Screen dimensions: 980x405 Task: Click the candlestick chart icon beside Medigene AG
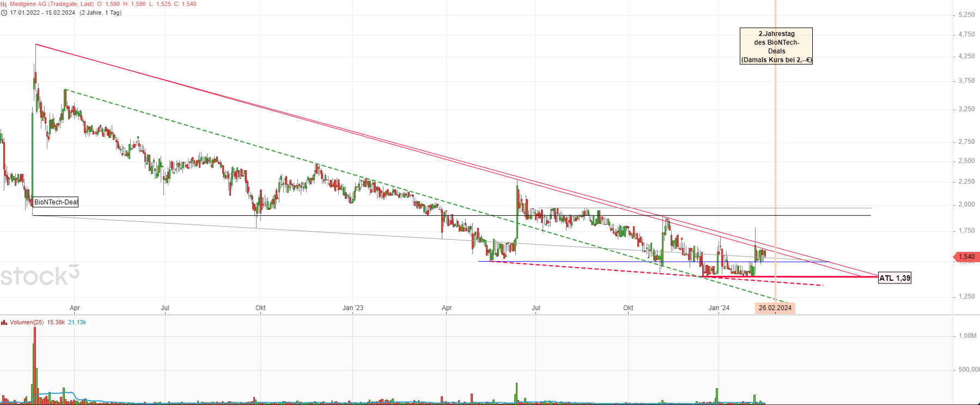pyautogui.click(x=4, y=4)
